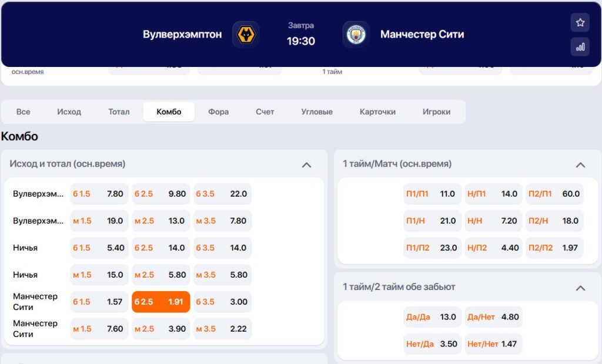Bet on Ничья б 3.5 at 14.0

pyautogui.click(x=222, y=248)
